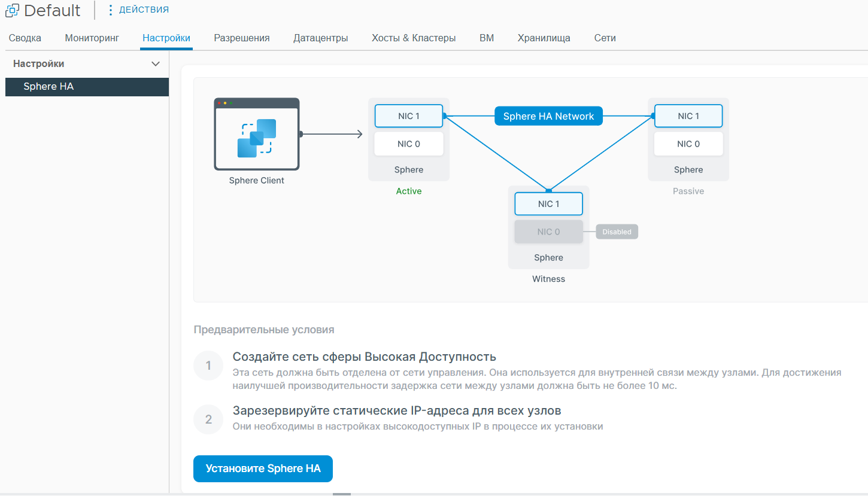Viewport: 868px width, 496px height.
Task: Click 'Зарезервируйте статические IP-адреса' heading
Action: pos(397,411)
